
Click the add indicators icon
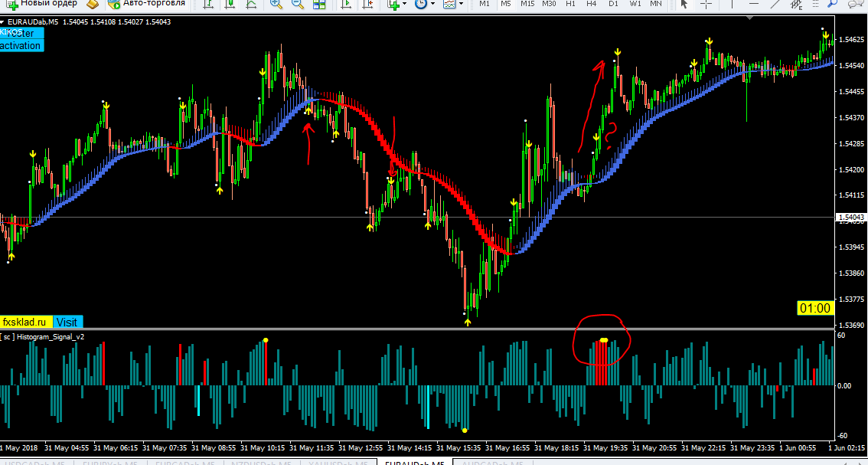pyautogui.click(x=393, y=4)
